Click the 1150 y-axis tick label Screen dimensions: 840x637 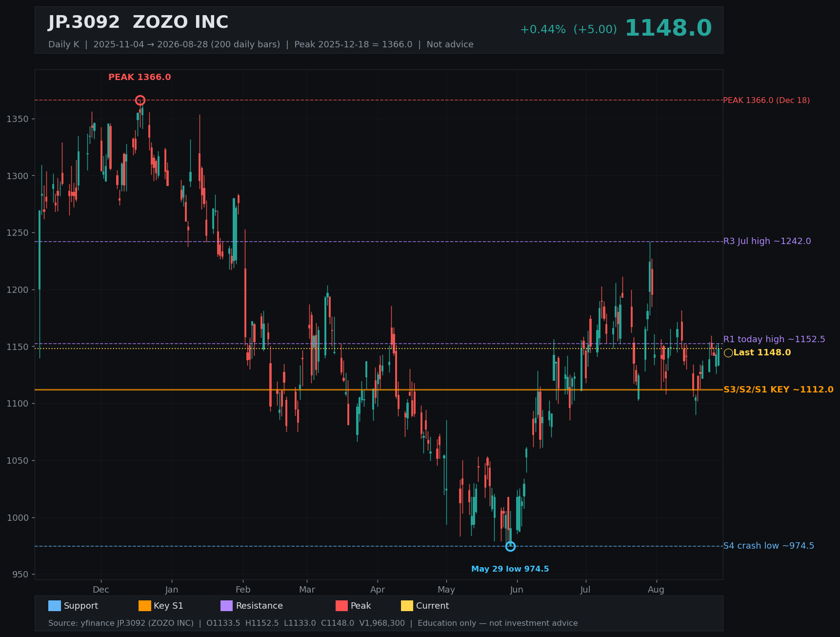click(x=17, y=347)
